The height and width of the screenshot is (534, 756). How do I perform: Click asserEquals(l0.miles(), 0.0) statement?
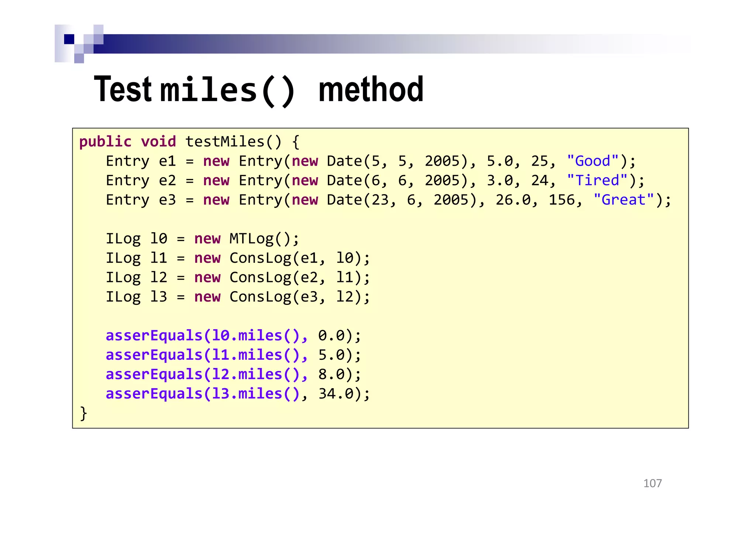pyautogui.click(x=233, y=335)
